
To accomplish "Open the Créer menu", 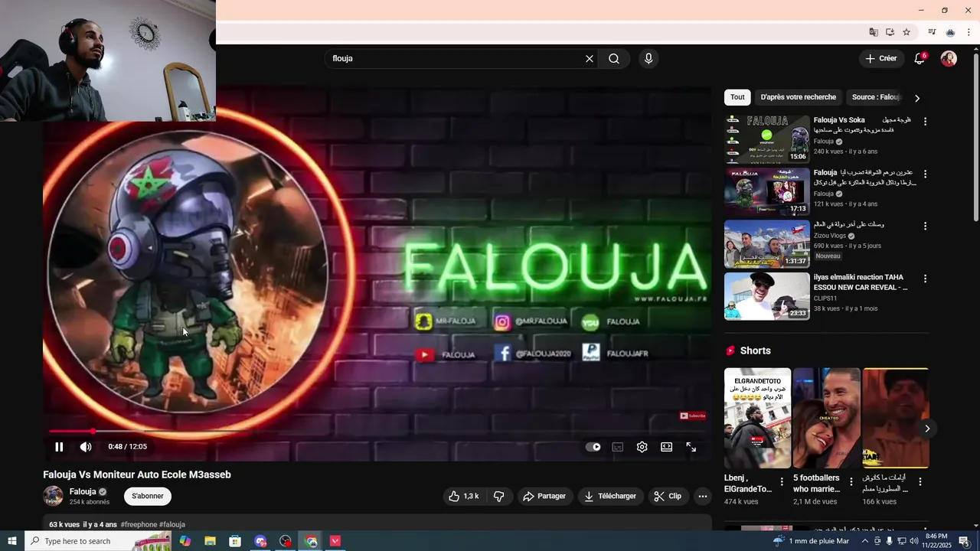I will click(x=880, y=59).
